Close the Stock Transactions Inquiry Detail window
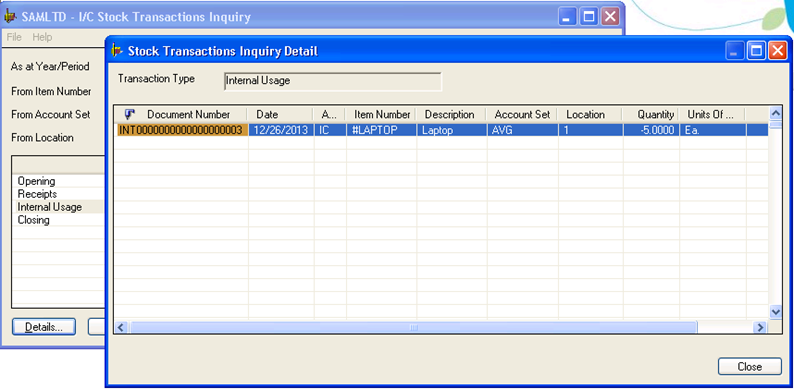The width and height of the screenshot is (797, 389). 778,51
